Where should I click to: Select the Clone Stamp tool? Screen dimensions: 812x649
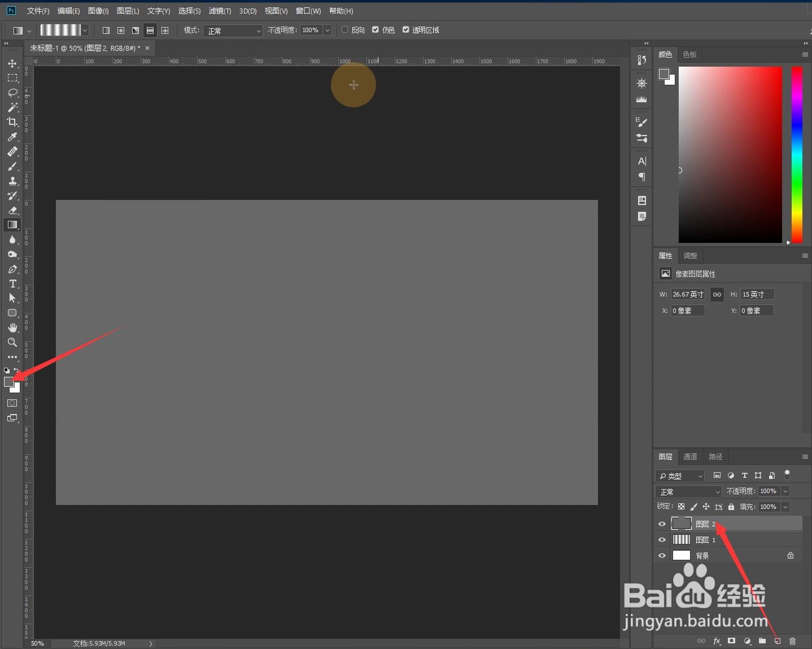(x=12, y=181)
